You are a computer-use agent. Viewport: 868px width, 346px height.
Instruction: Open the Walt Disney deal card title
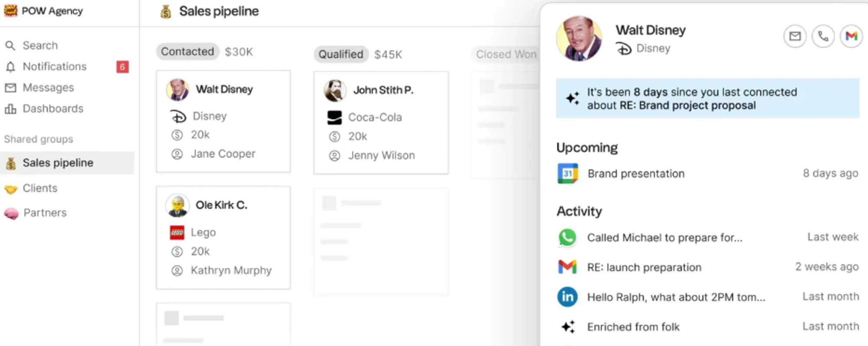[x=224, y=89]
